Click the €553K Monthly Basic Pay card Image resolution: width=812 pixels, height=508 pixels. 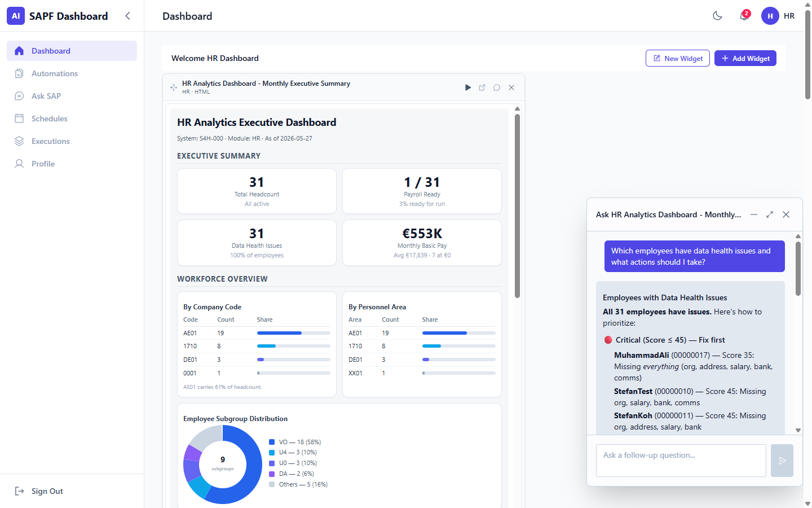pyautogui.click(x=422, y=243)
